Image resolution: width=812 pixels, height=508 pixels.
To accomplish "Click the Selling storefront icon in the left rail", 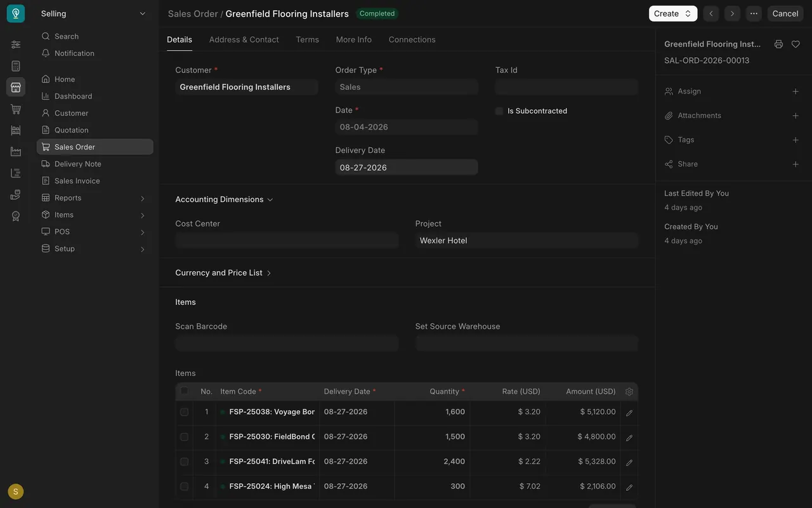I will (x=16, y=87).
